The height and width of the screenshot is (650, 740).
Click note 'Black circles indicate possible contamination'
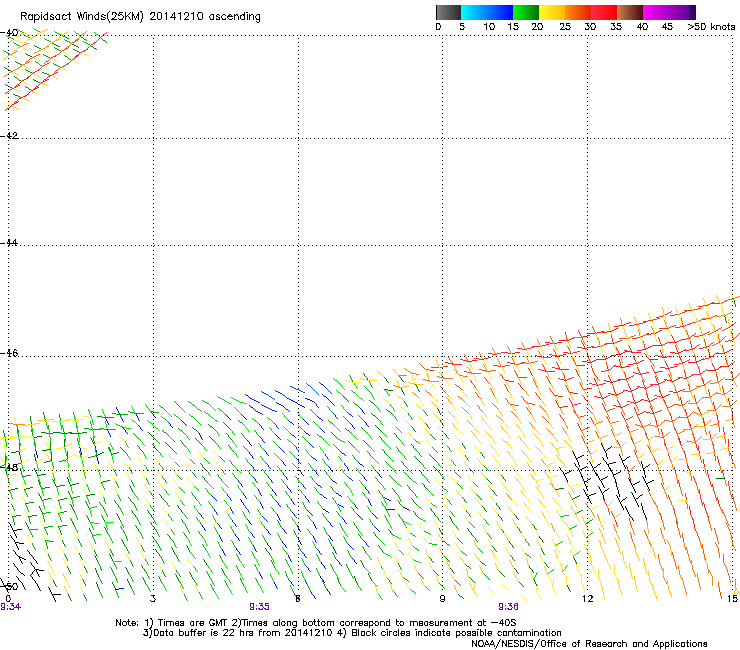(x=456, y=633)
